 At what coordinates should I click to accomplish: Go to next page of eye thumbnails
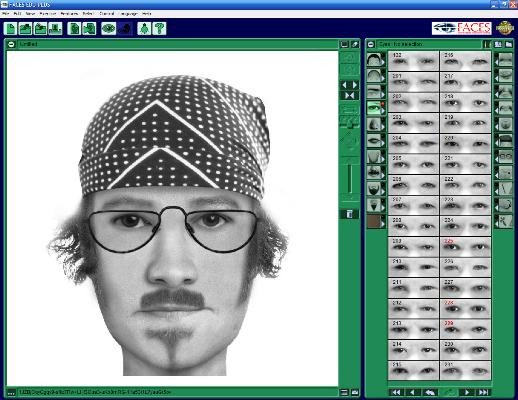467,392
